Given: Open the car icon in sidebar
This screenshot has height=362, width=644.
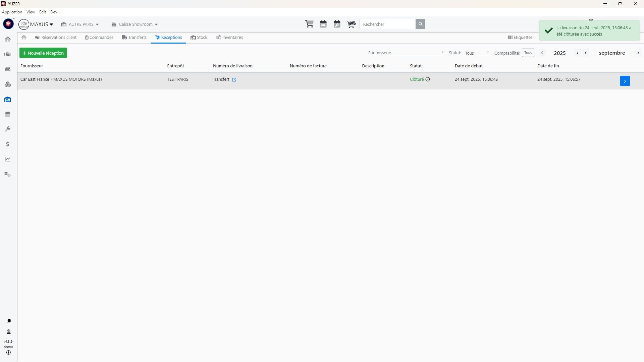Looking at the screenshot, I should (8, 69).
